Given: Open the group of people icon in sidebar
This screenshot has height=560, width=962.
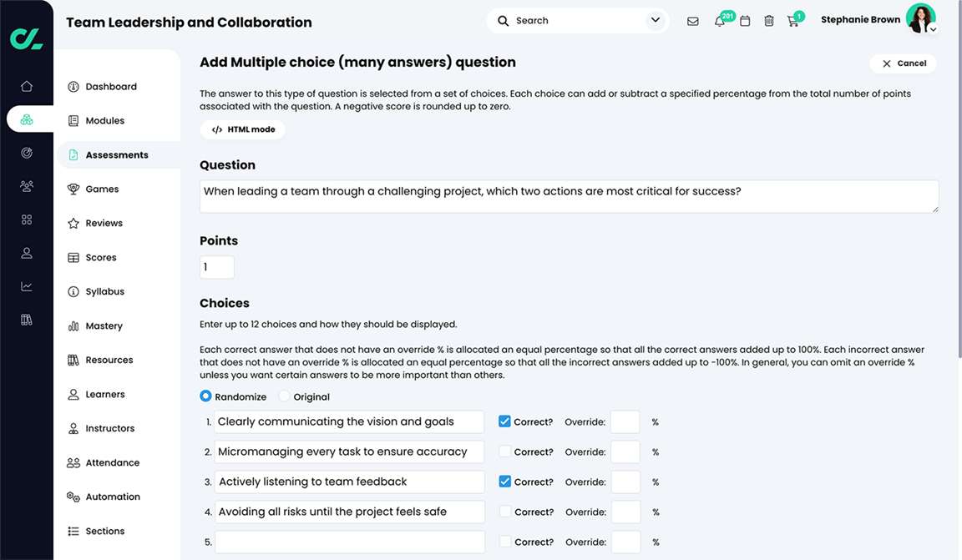Looking at the screenshot, I should pyautogui.click(x=26, y=186).
